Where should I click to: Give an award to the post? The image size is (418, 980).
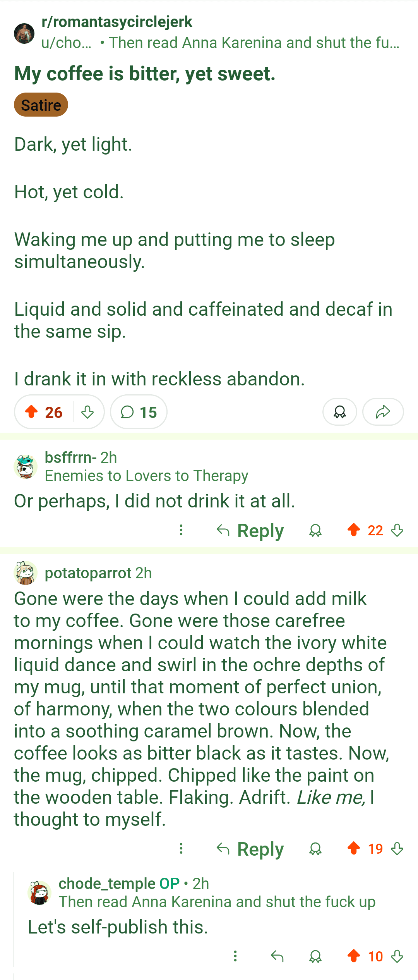click(339, 412)
